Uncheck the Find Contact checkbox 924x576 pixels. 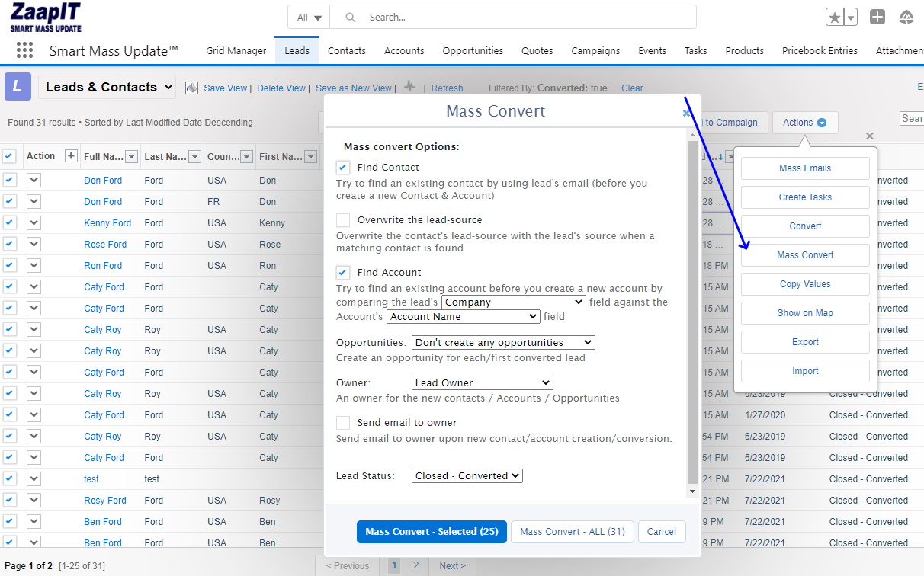click(343, 168)
